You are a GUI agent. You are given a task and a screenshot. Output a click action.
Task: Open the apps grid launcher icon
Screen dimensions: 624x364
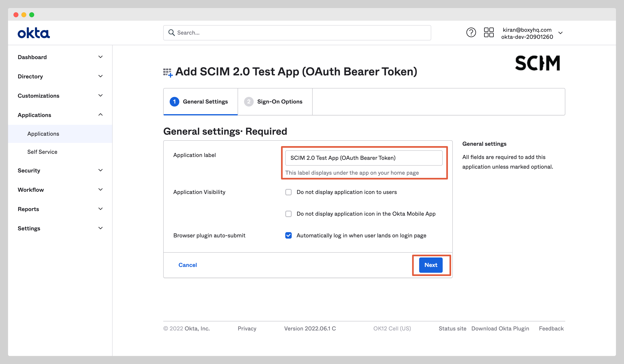coord(489,32)
